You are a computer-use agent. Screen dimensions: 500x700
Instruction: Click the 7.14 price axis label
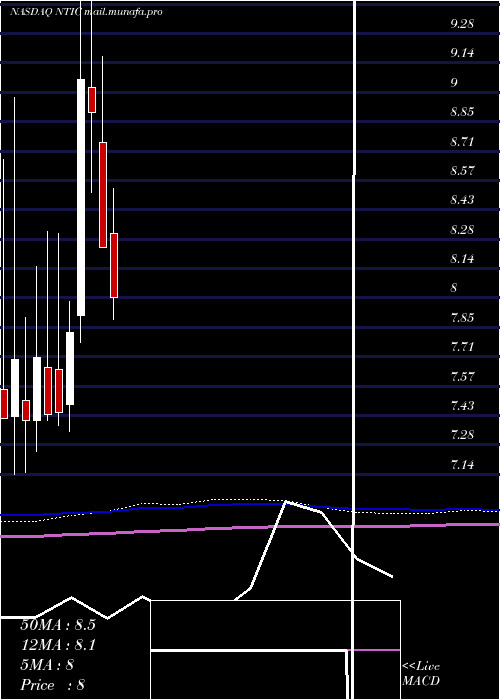(462, 465)
